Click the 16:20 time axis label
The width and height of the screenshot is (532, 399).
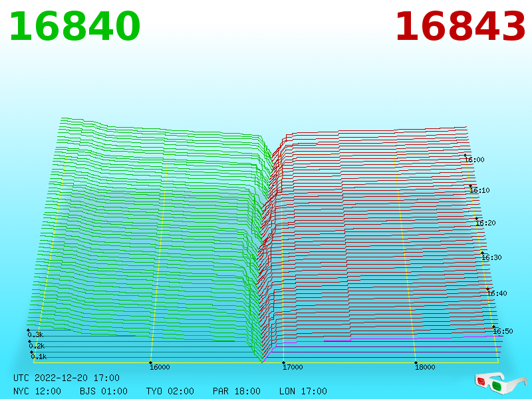point(486,223)
